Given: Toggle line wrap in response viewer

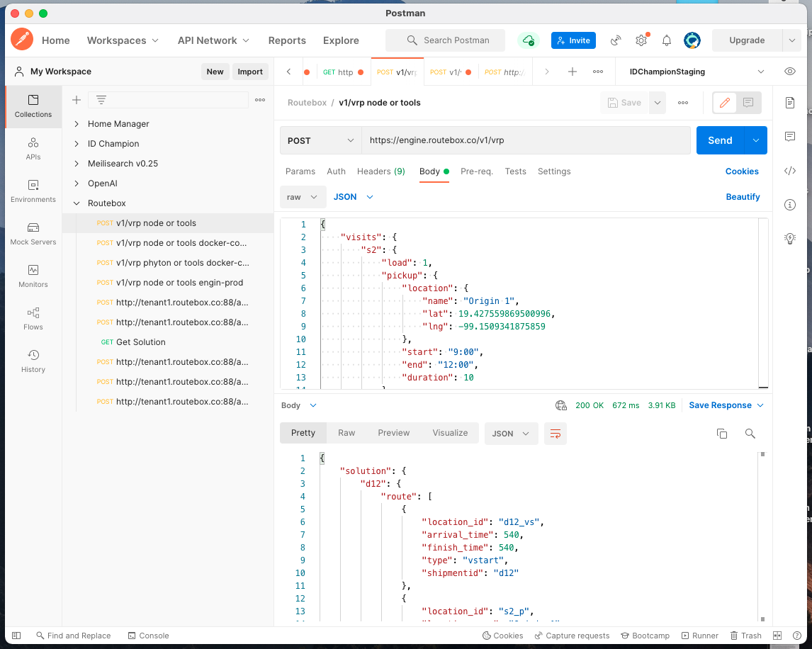Looking at the screenshot, I should point(556,434).
